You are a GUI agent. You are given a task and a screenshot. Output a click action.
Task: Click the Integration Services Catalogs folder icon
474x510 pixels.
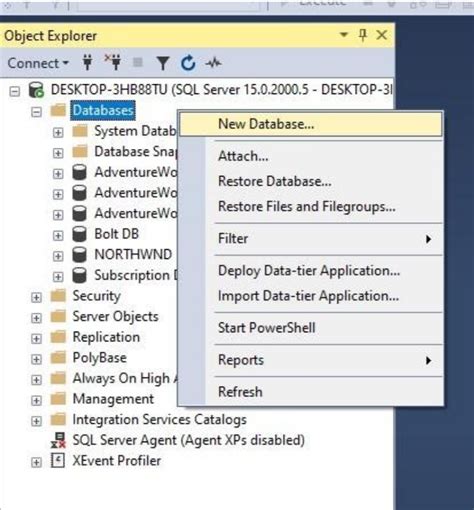pos(58,419)
